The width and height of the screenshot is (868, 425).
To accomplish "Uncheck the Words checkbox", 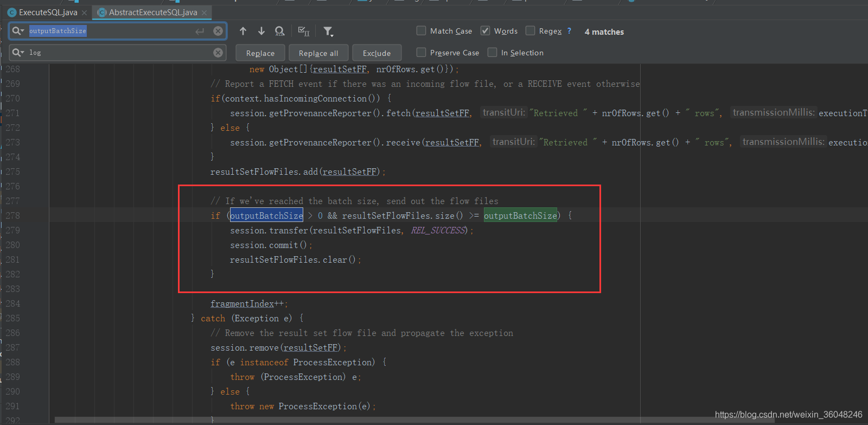I will (486, 30).
